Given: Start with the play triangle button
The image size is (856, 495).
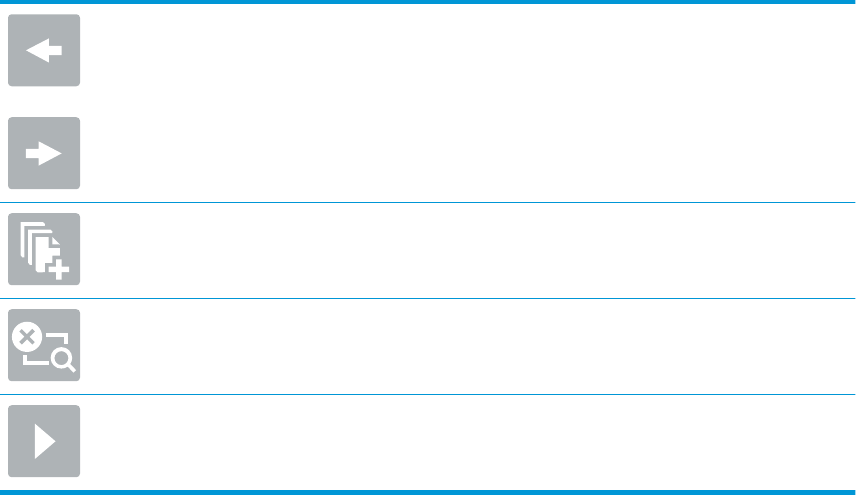Looking at the screenshot, I should click(x=44, y=441).
